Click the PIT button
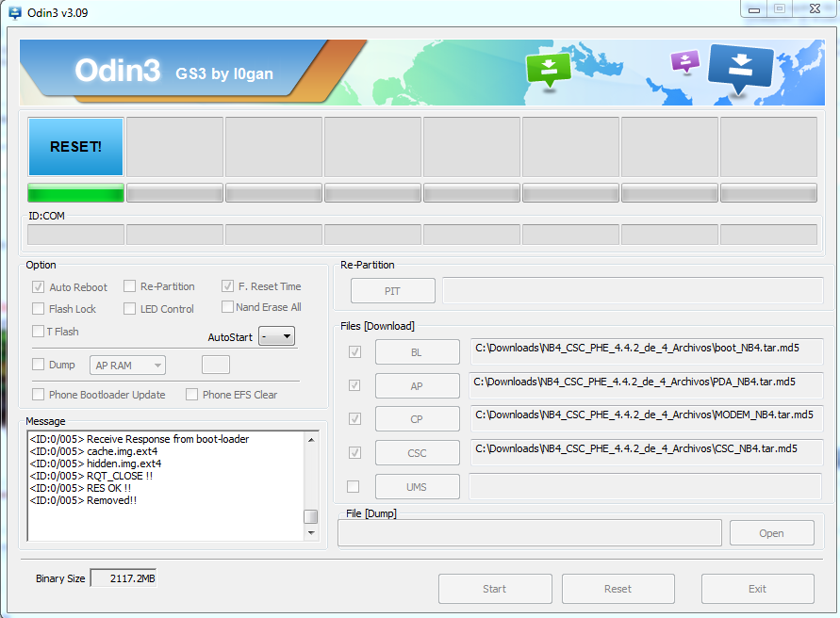Viewport: 840px width, 618px height. click(393, 291)
